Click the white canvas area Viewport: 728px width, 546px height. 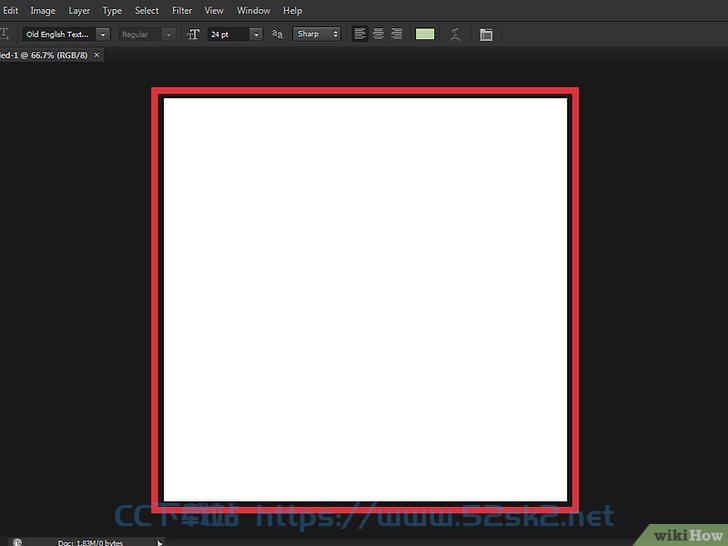pyautogui.click(x=365, y=299)
